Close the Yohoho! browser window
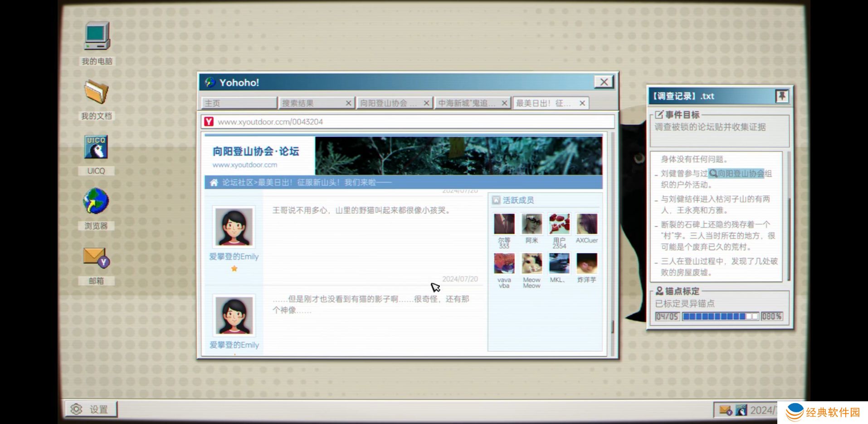This screenshot has width=868, height=424. (x=604, y=82)
